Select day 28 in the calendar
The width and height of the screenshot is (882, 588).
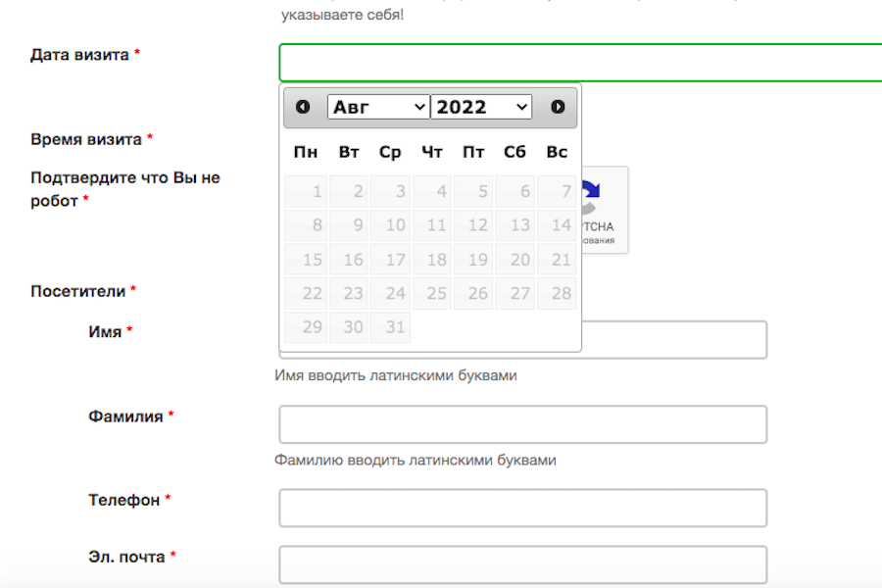click(556, 293)
